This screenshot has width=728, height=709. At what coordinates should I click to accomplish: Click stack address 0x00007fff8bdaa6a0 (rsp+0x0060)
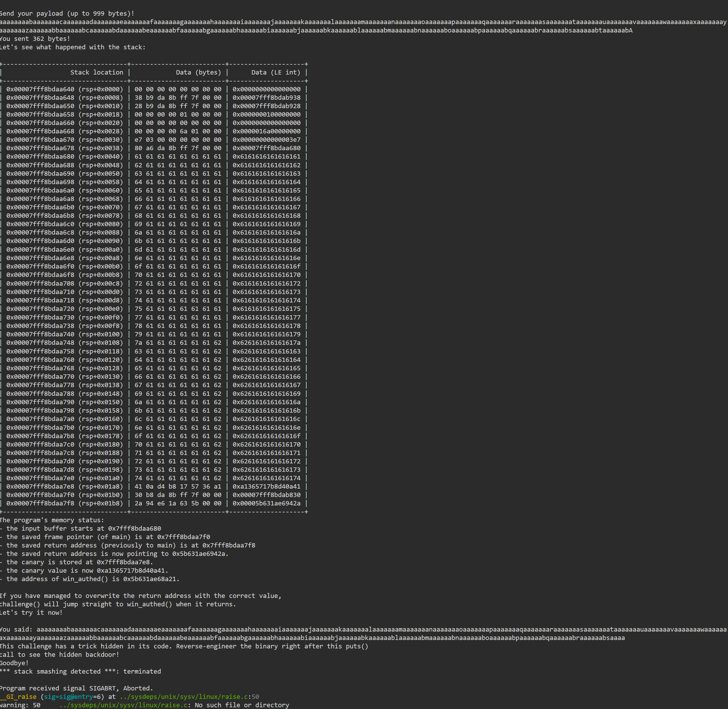tap(64, 191)
